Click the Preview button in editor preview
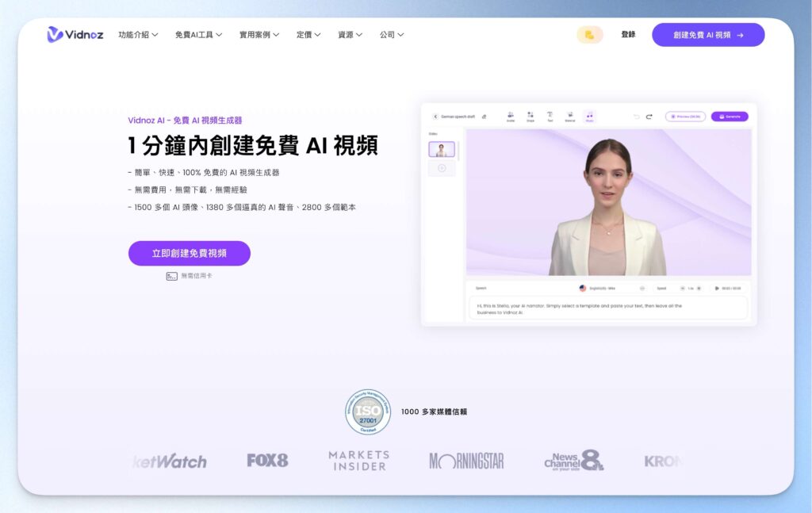The height and width of the screenshot is (513, 812). click(x=685, y=117)
